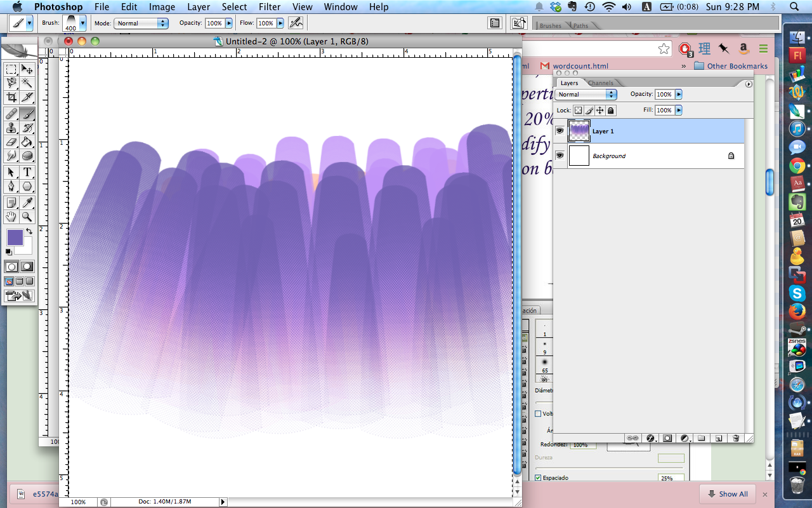The height and width of the screenshot is (508, 812).
Task: Click the document zoom percentage field
Action: 78,502
